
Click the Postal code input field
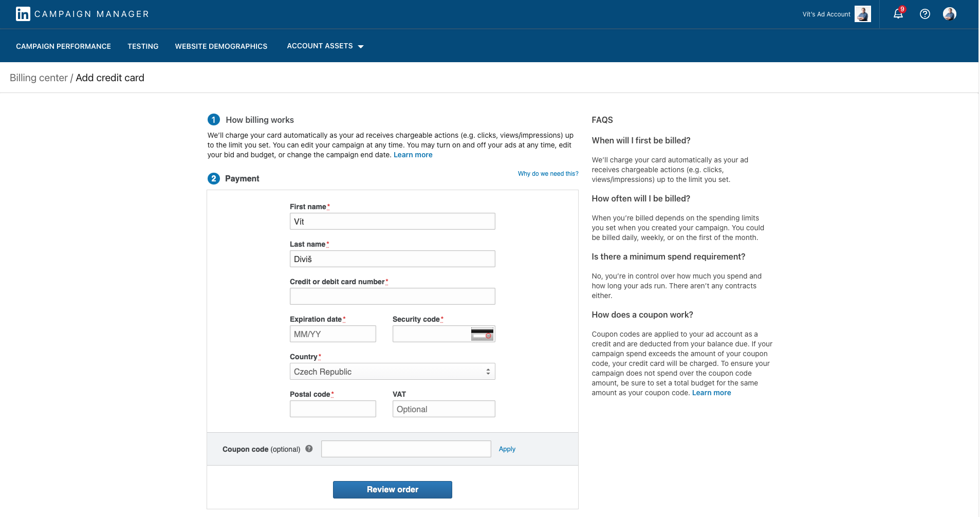[332, 409]
